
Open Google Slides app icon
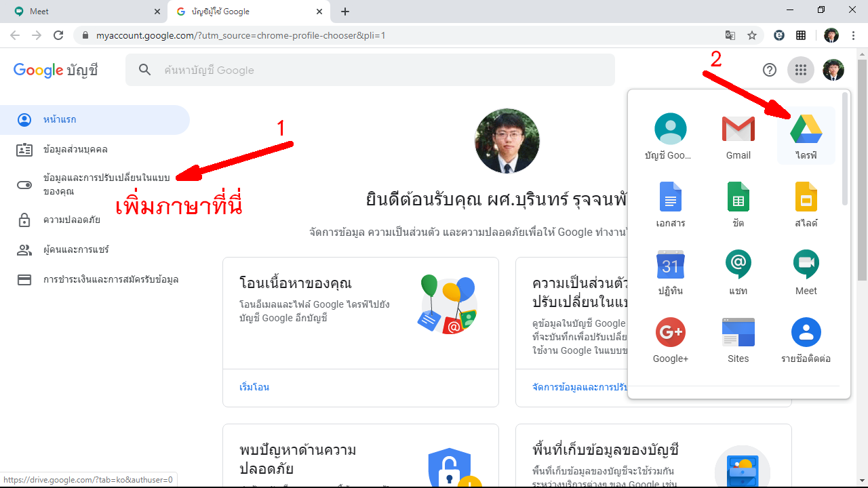click(x=806, y=203)
